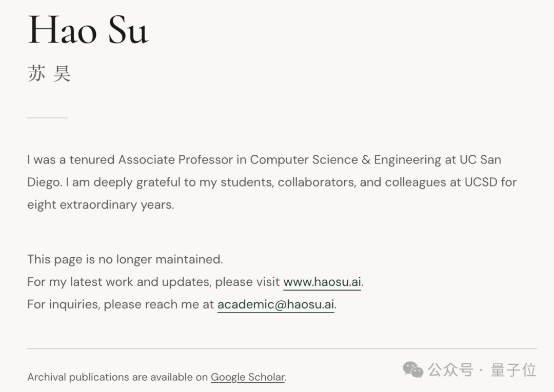Click the WeChat logo icon in the watermark
The image size is (554, 392).
click(412, 369)
